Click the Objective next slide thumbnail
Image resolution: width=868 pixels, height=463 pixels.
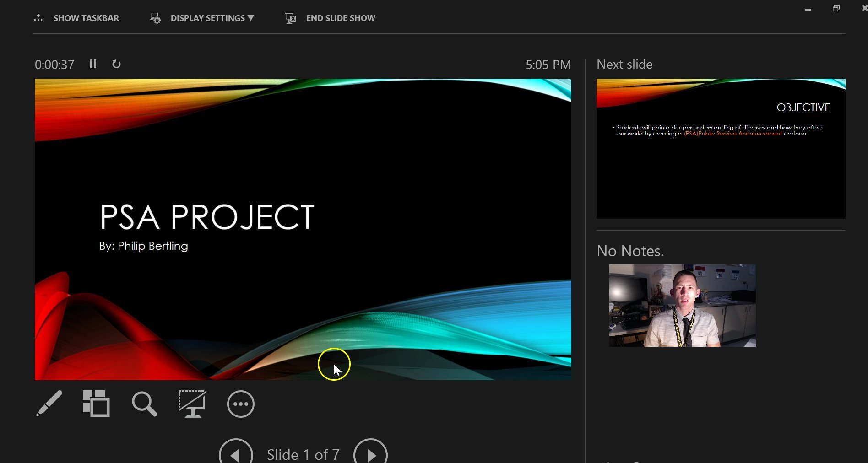(x=721, y=148)
